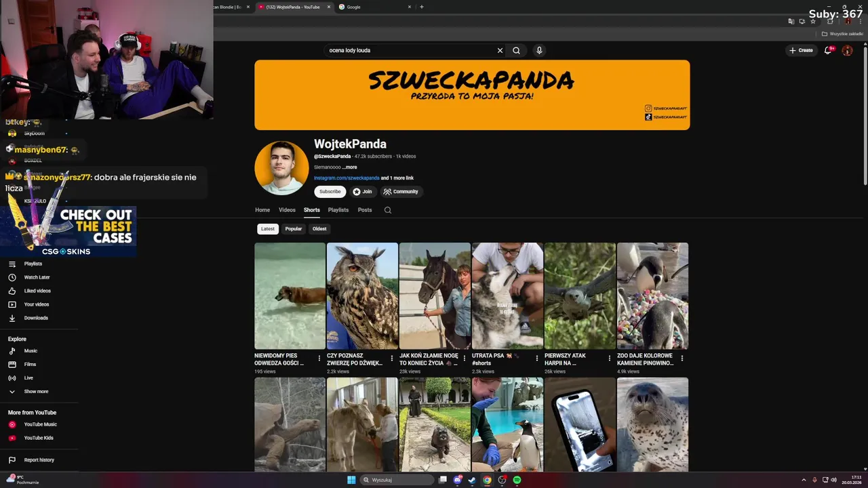This screenshot has height=488, width=868.
Task: Sort shorts by Oldest
Action: pyautogui.click(x=319, y=229)
